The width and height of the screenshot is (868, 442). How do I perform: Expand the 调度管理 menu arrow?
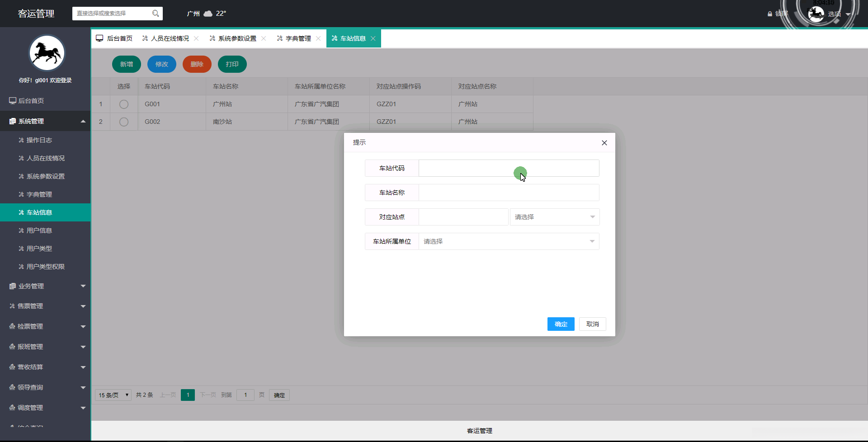[x=83, y=408]
